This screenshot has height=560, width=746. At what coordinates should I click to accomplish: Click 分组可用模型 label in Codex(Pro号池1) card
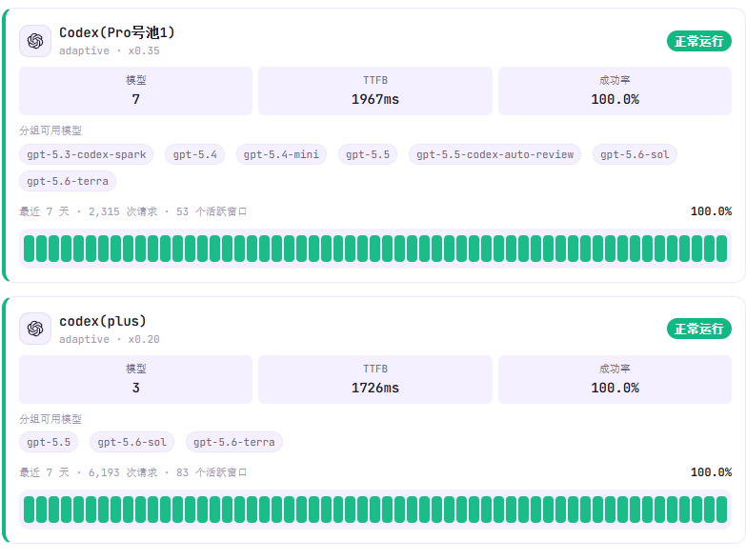[x=50, y=130]
